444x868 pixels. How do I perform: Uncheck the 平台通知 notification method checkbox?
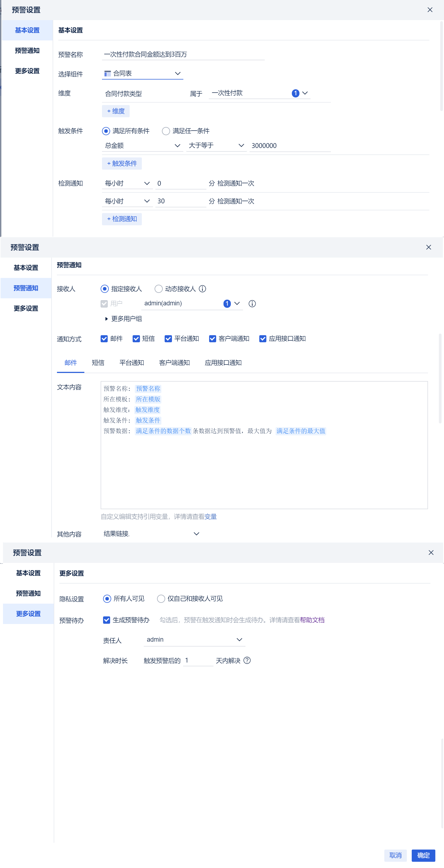(168, 339)
